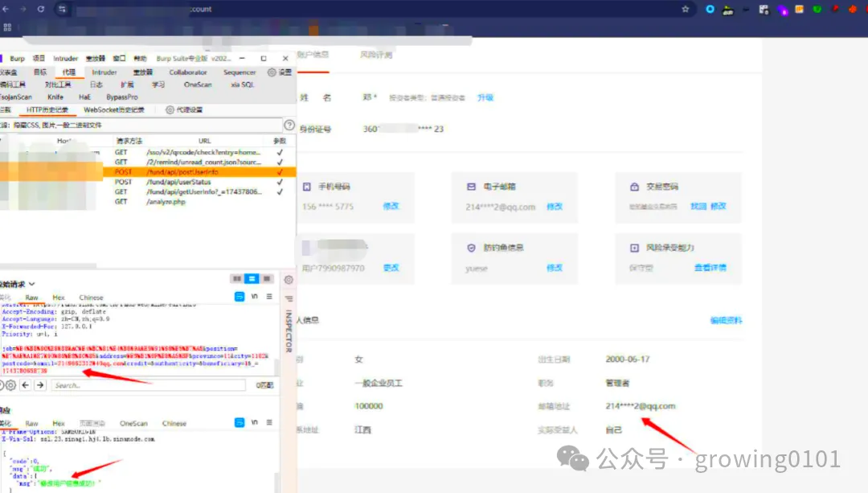The width and height of the screenshot is (868, 493).
Task: Open the request editor hamburger menu
Action: [x=268, y=296]
